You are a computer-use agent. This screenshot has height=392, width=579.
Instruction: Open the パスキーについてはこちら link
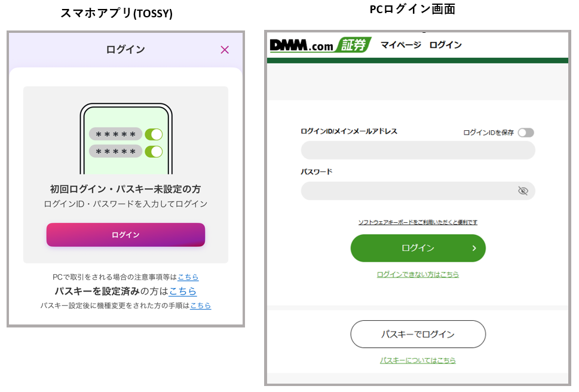[418, 360]
